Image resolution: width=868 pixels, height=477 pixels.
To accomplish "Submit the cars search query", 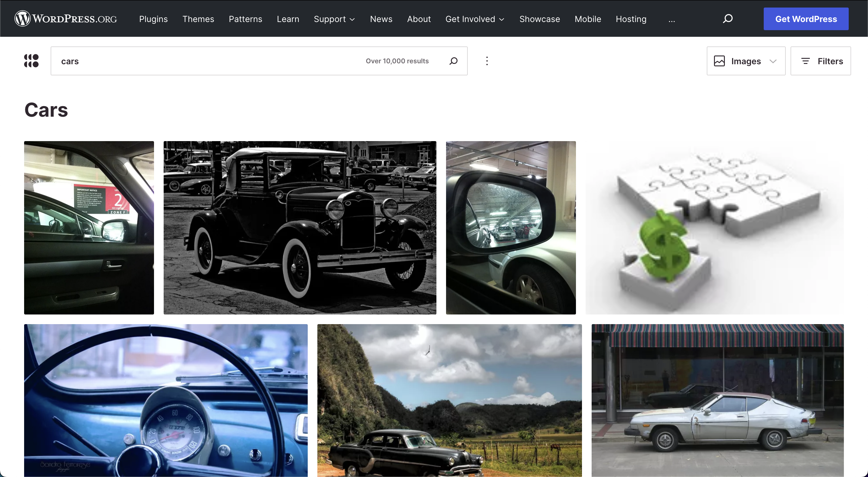I will [454, 61].
